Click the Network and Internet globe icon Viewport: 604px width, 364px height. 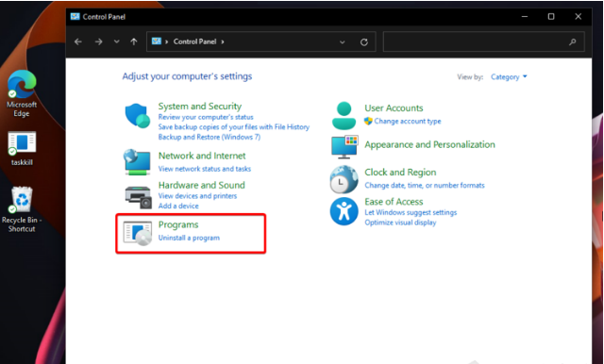(x=137, y=162)
